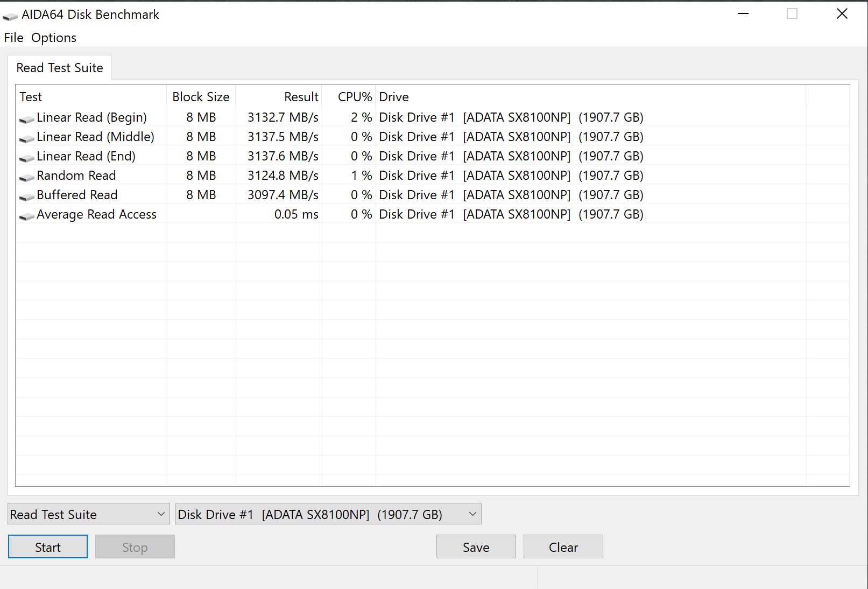
Task: Open the Read Test Suite test dropdown
Action: [89, 514]
